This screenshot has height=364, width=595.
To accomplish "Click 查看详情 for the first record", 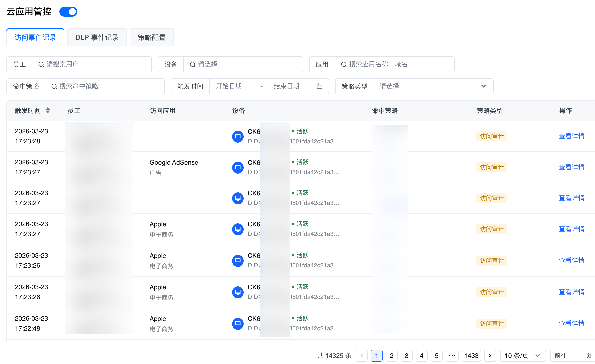I will [571, 136].
